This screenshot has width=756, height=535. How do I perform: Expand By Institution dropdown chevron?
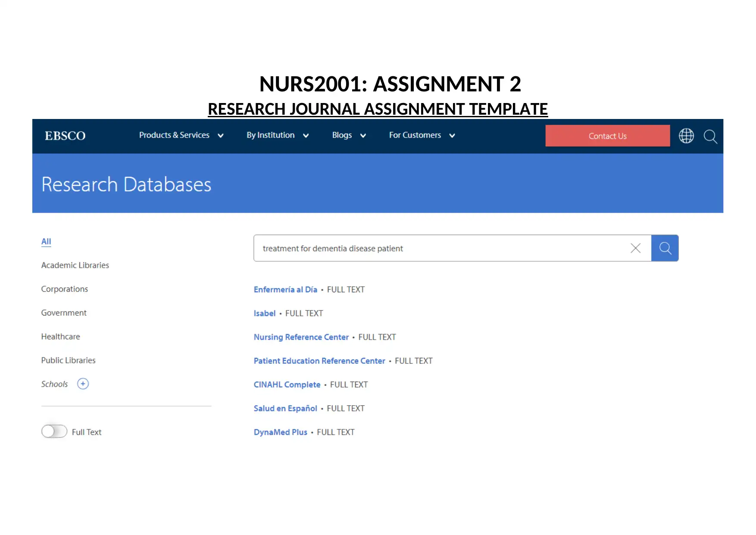[306, 136]
